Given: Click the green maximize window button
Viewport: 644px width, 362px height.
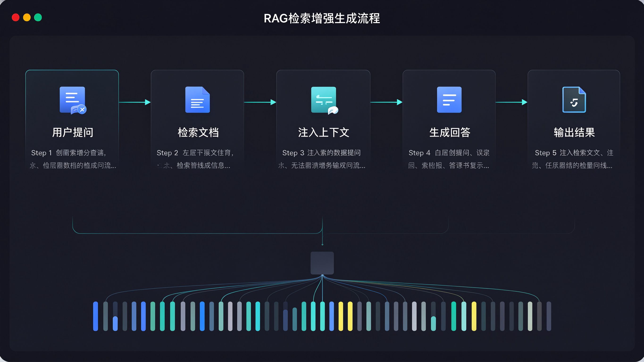Looking at the screenshot, I should 38,17.
